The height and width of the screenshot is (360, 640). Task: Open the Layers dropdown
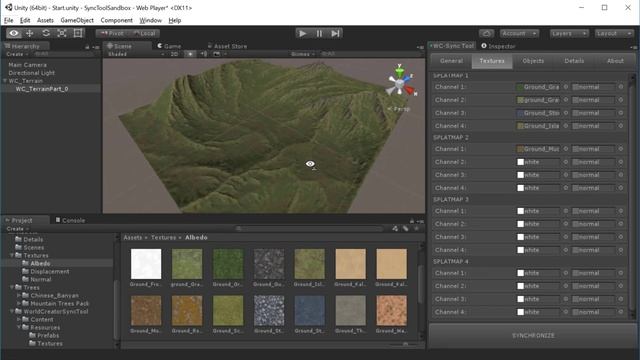pyautogui.click(x=569, y=33)
